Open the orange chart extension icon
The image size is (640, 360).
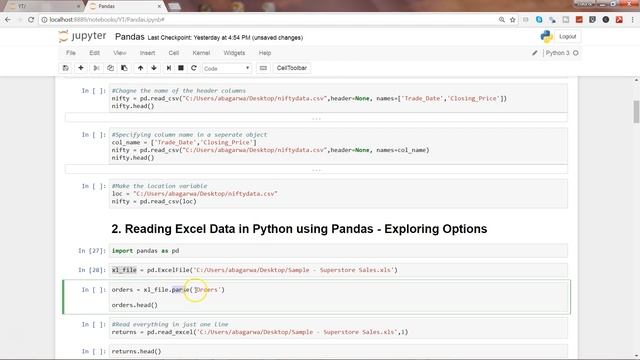coord(579,20)
